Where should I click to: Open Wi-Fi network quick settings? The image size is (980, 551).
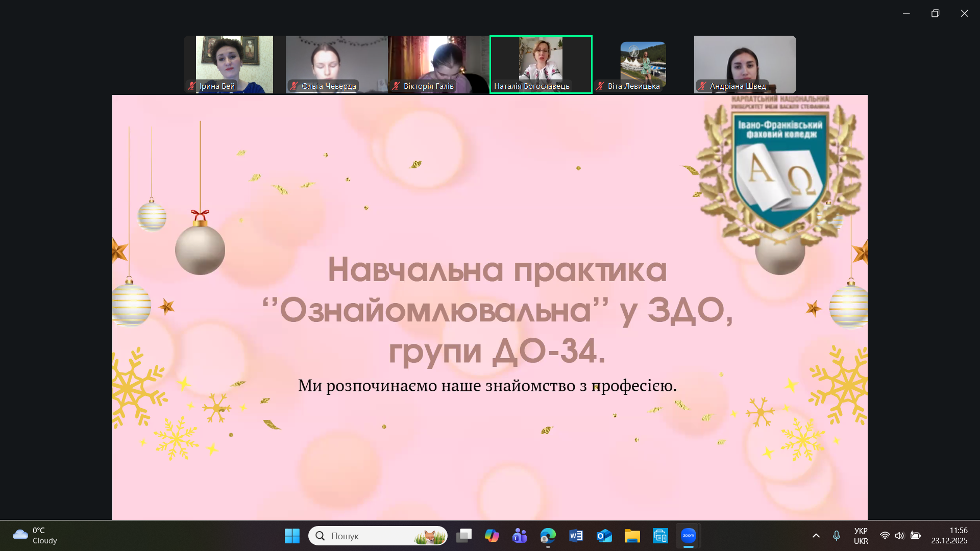885,536
